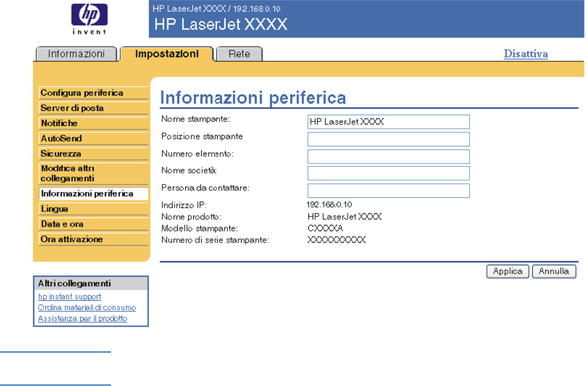Open the Rete tab
Screen dimensions: 588x386
(239, 54)
